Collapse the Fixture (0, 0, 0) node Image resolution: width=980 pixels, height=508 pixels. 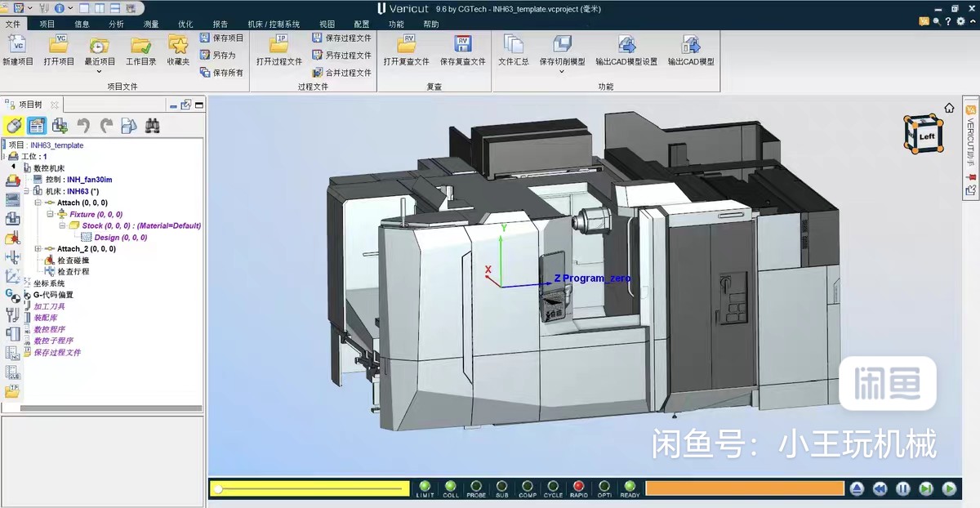click(49, 214)
